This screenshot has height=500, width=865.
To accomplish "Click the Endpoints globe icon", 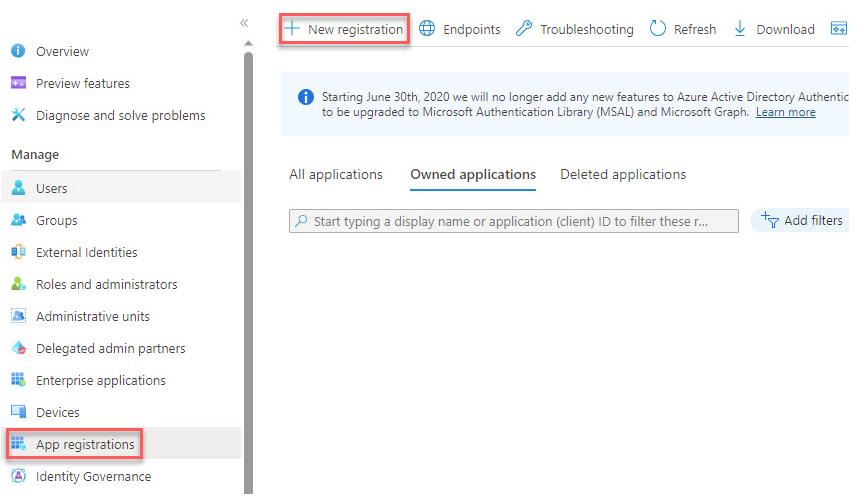I will (x=427, y=28).
